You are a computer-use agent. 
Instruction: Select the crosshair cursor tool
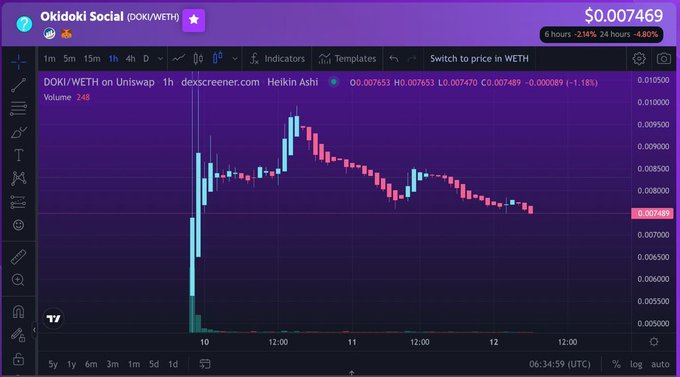pyautogui.click(x=18, y=62)
